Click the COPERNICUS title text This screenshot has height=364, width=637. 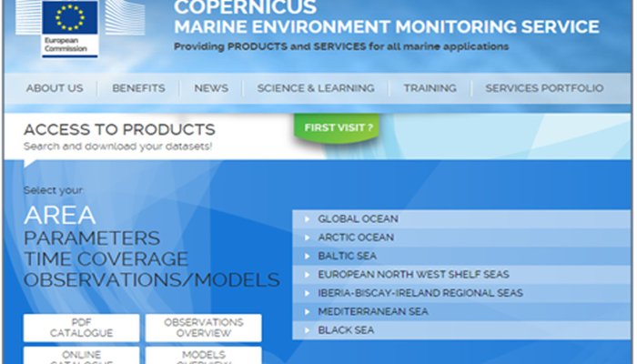point(246,7)
